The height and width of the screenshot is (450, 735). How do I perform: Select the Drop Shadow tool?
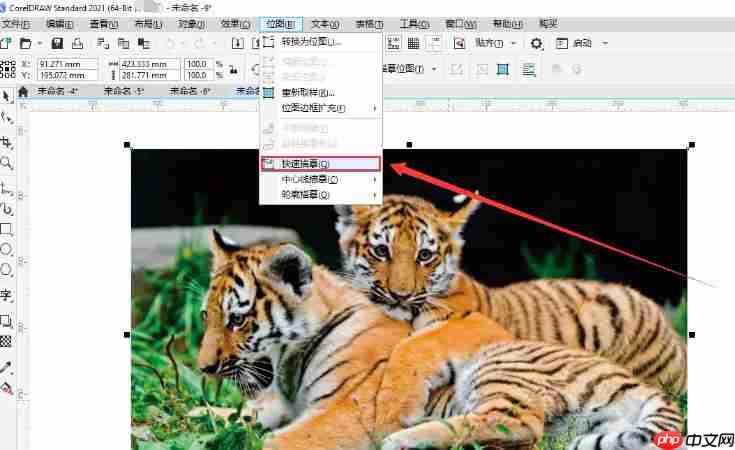click(x=6, y=321)
